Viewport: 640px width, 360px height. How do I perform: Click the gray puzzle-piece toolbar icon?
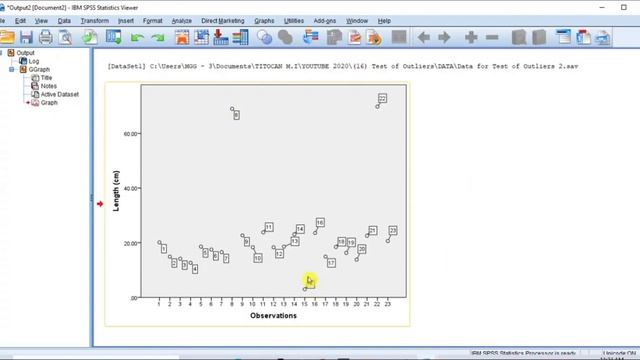point(334,38)
